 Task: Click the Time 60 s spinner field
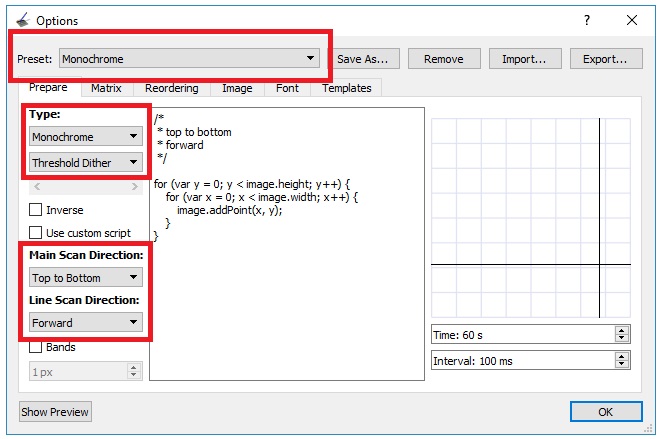pyautogui.click(x=522, y=335)
